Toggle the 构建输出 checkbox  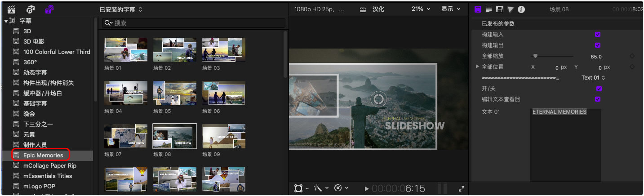coord(598,45)
